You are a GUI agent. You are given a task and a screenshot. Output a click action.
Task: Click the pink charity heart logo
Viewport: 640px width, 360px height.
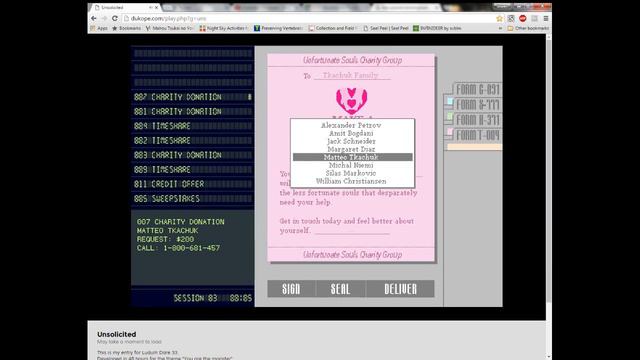pos(352,101)
